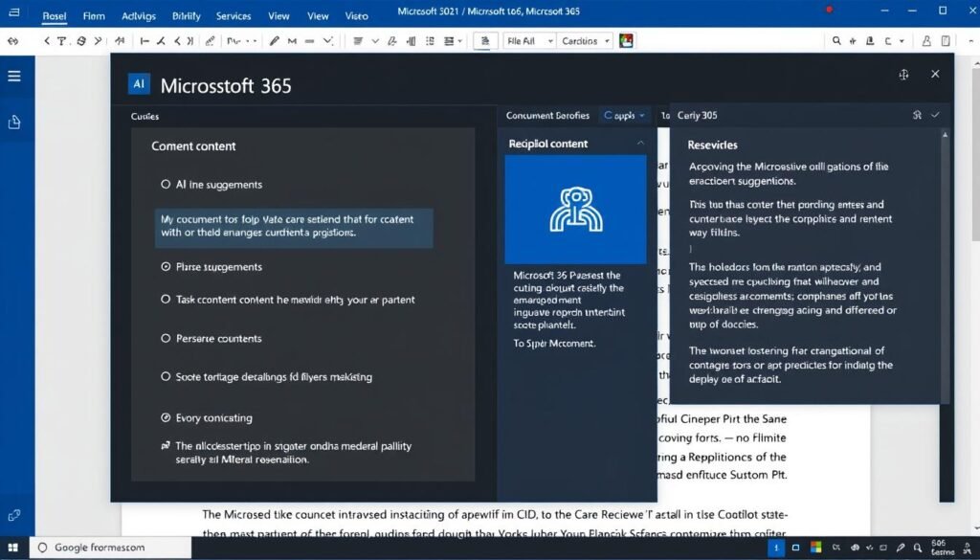Click the taskbar search magnifier in system tray
980x560 pixels.
916,548
